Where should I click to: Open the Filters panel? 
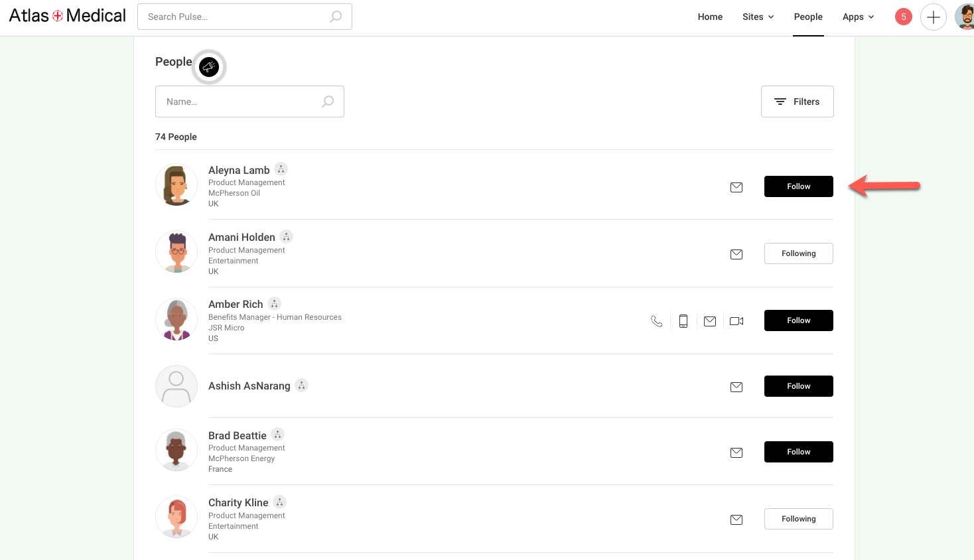pyautogui.click(x=797, y=102)
